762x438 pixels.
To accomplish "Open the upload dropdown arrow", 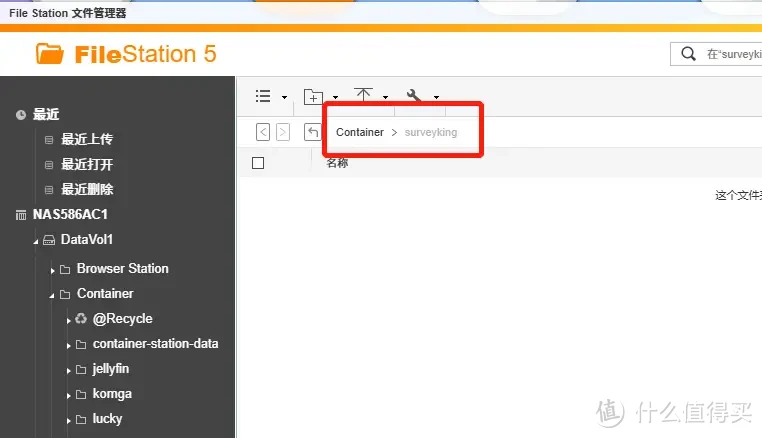I will click(385, 97).
